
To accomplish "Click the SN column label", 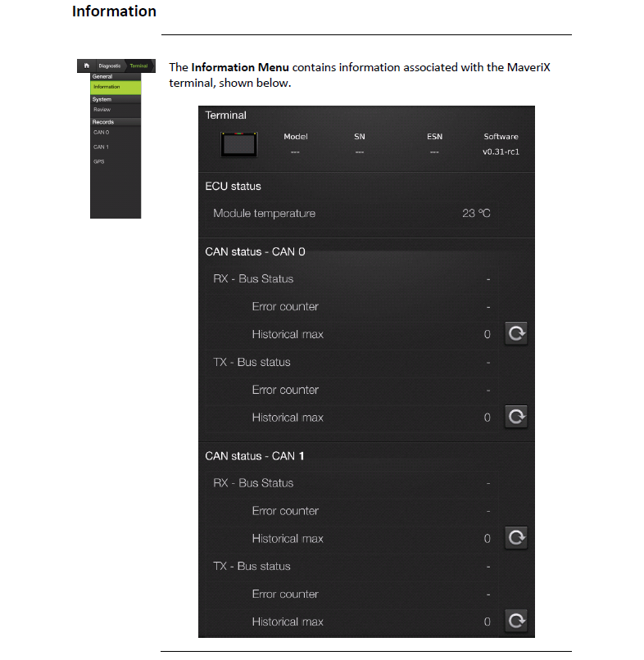I will [359, 137].
